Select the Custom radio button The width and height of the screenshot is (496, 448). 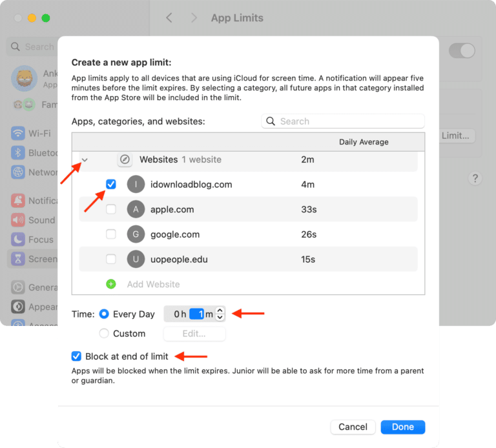[x=104, y=333]
